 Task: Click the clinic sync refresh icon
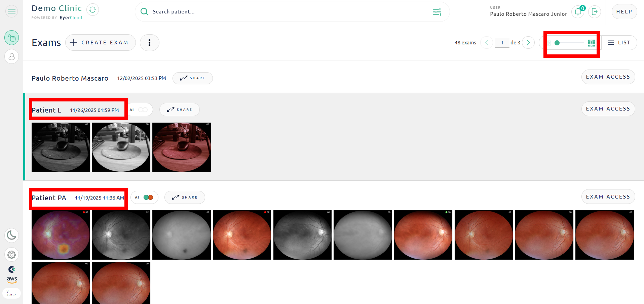tap(92, 10)
